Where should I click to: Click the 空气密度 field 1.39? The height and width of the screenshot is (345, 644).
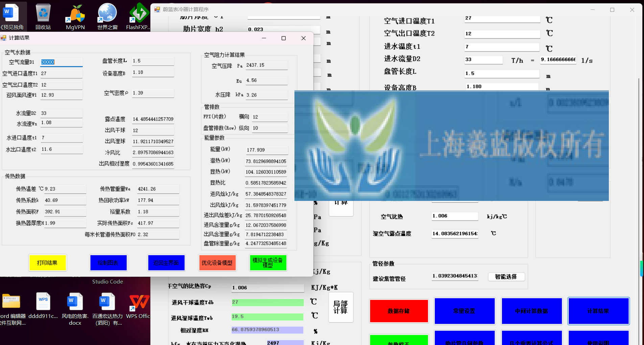coord(153,93)
